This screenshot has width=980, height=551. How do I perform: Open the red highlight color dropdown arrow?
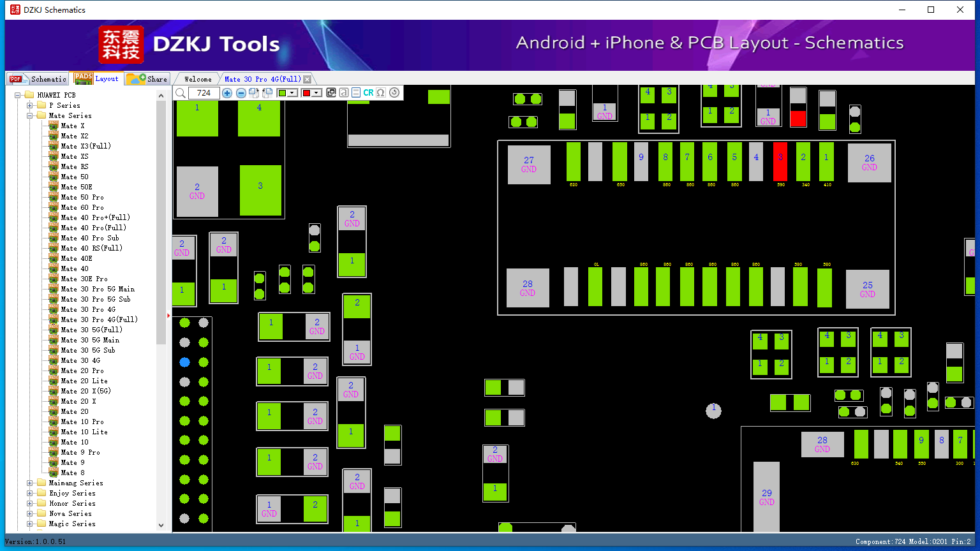coord(316,93)
